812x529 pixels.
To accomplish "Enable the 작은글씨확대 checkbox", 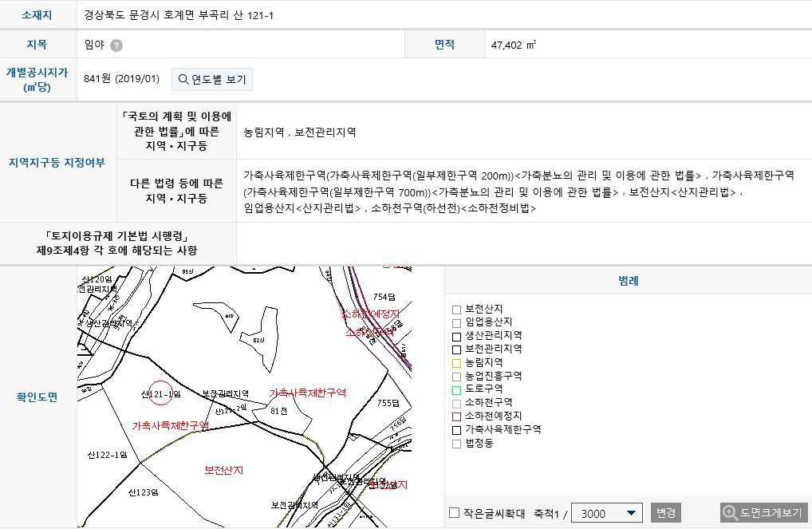I will (x=454, y=512).
